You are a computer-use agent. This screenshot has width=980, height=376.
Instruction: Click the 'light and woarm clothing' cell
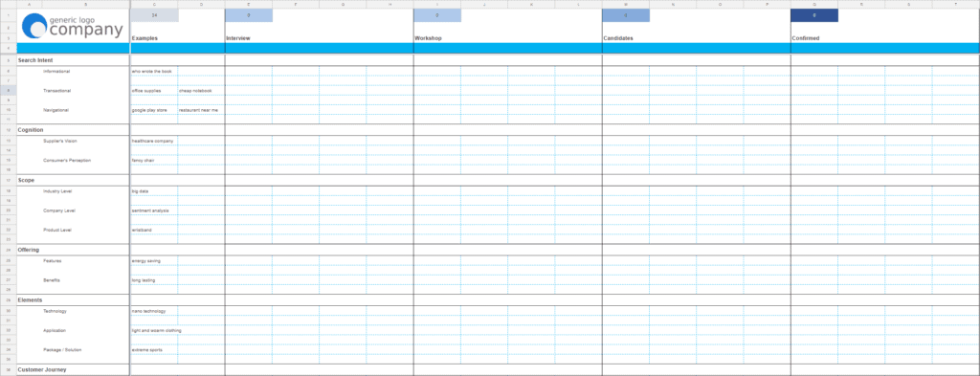(156, 330)
